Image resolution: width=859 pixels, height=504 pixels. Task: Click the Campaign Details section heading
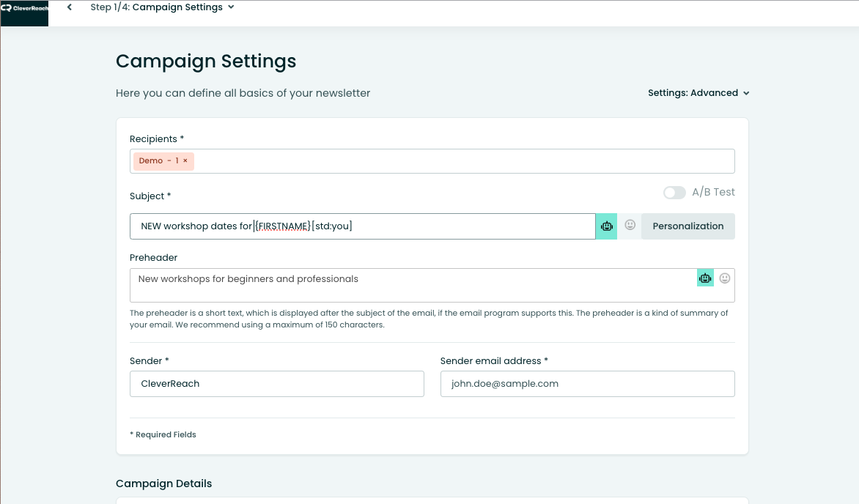coord(163,483)
